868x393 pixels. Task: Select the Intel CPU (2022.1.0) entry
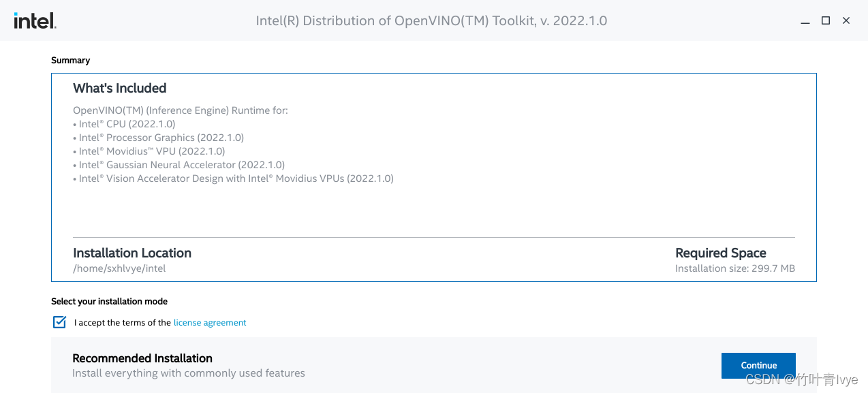[124, 124]
